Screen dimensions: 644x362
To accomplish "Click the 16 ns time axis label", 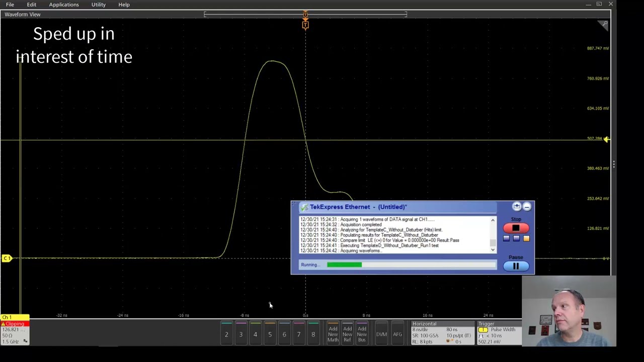I will 427,315.
